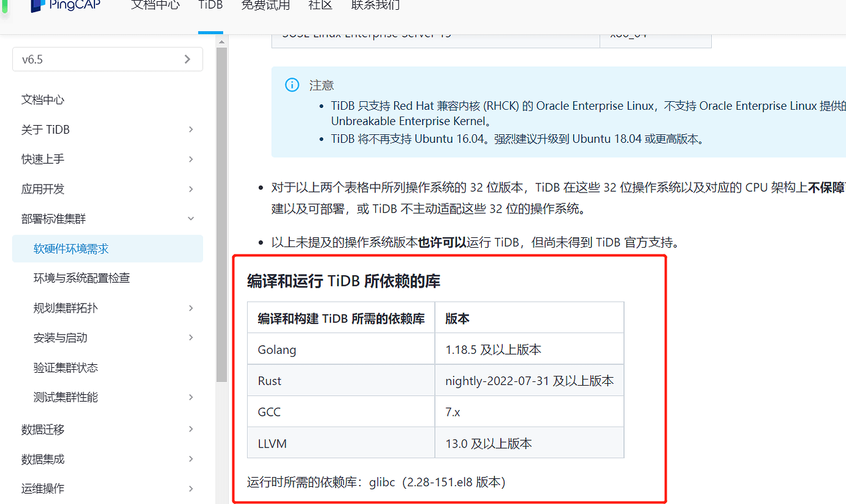Open 环境与系统配置检查 page
Image resolution: width=846 pixels, height=504 pixels.
coord(82,278)
